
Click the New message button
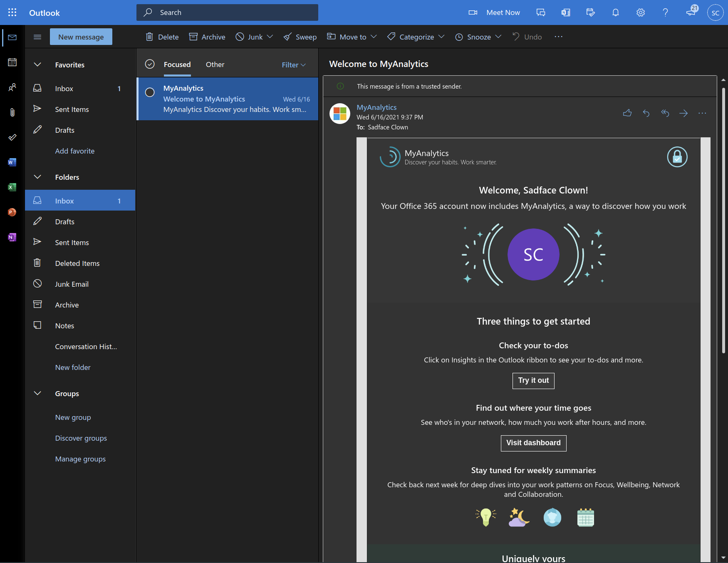pos(81,37)
